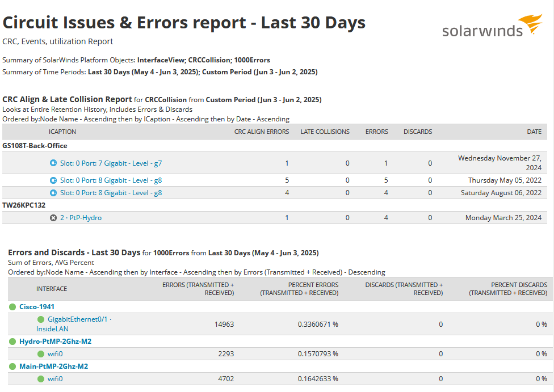
Task: Click the SolarWinds logo
Action: click(492, 26)
